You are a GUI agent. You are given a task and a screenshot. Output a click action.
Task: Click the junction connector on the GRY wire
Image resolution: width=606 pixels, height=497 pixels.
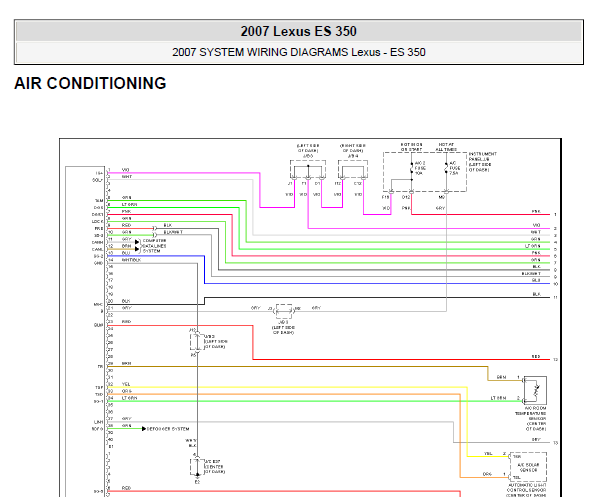(x=284, y=311)
